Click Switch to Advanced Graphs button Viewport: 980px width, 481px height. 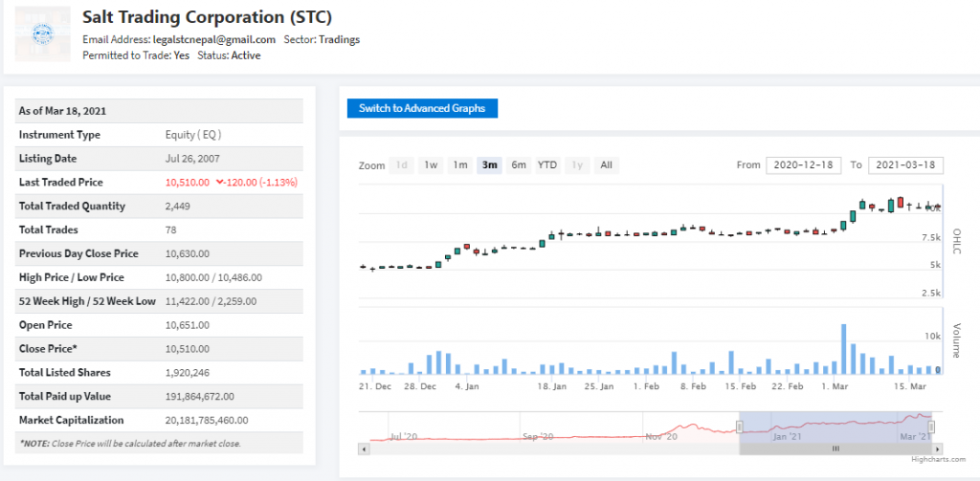(422, 108)
